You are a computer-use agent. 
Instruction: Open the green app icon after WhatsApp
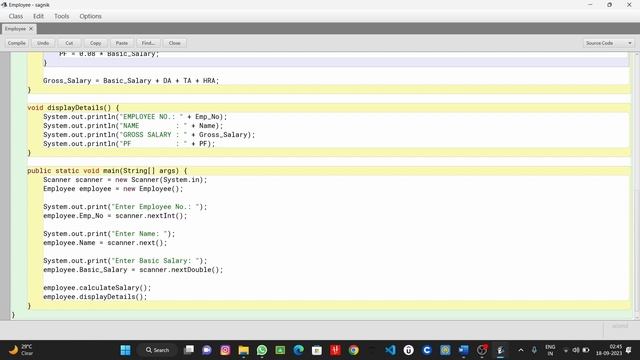[x=280, y=350]
